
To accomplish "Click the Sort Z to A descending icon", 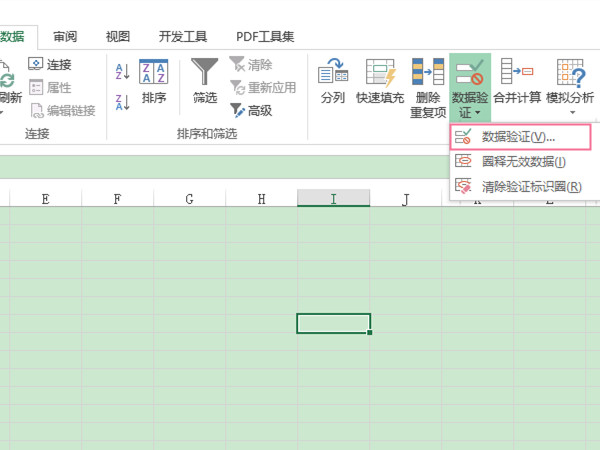I will (x=123, y=100).
